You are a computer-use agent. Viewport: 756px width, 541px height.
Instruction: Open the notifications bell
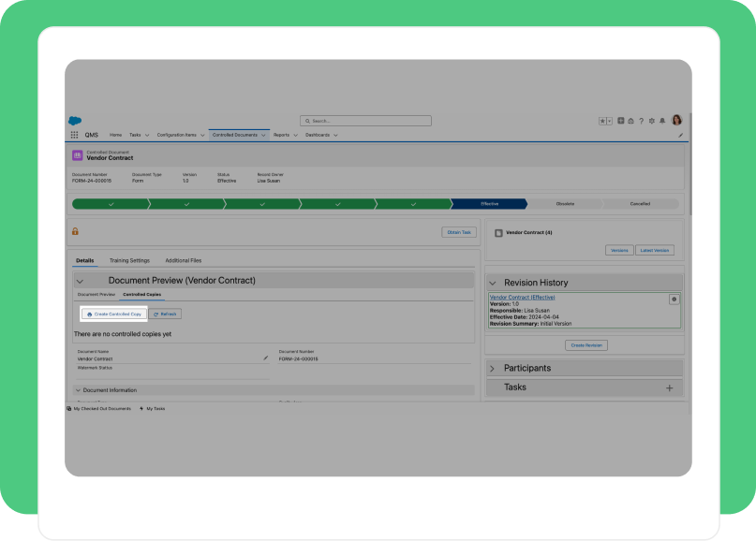tap(662, 121)
